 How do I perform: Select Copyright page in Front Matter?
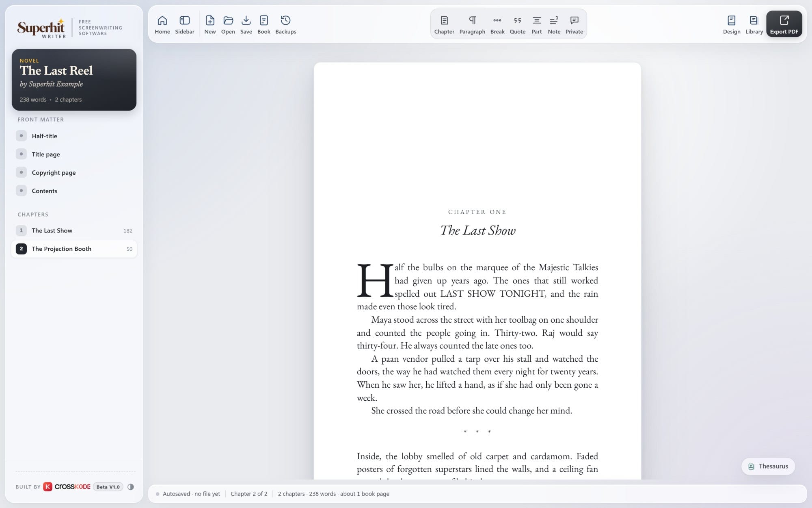74,172
